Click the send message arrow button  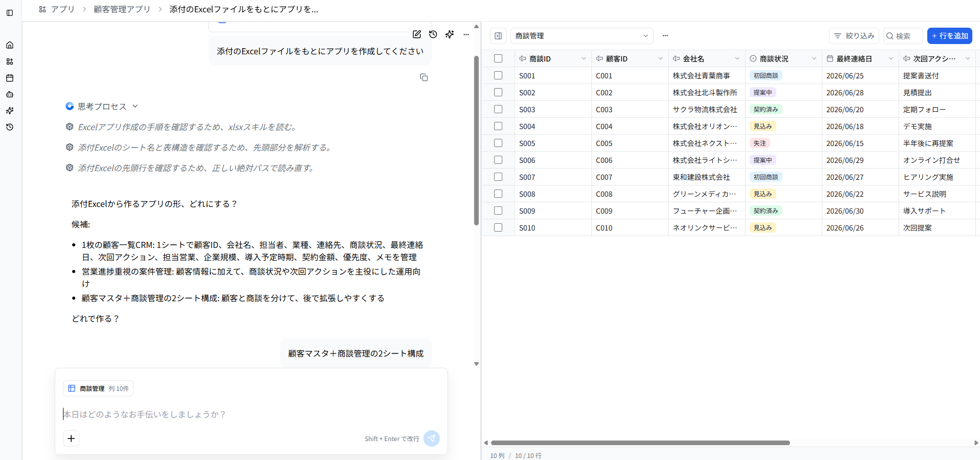point(432,438)
